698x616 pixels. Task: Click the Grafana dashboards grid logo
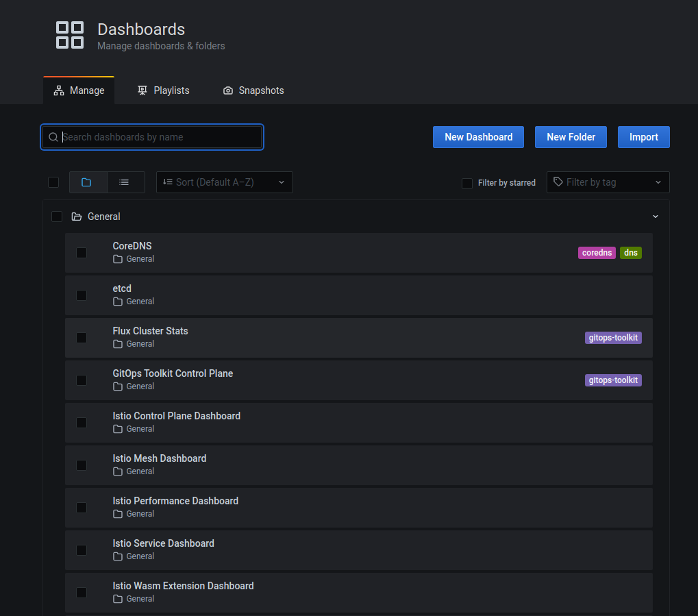click(x=69, y=35)
